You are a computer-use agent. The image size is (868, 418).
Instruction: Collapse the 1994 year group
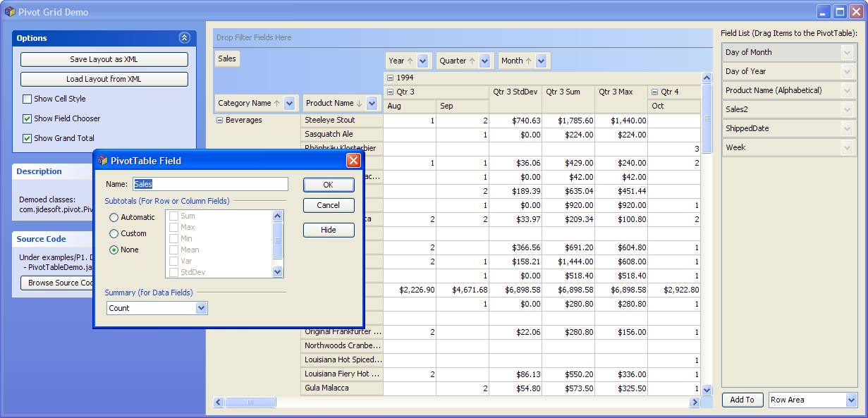tap(390, 78)
